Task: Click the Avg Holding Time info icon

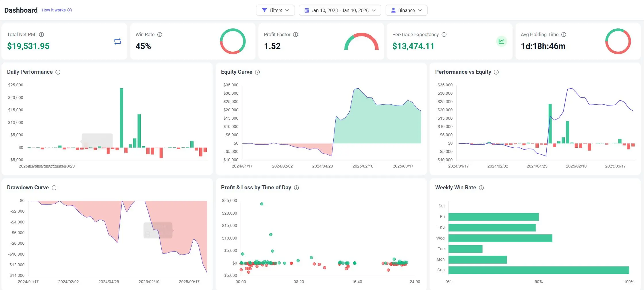Action: (563, 34)
